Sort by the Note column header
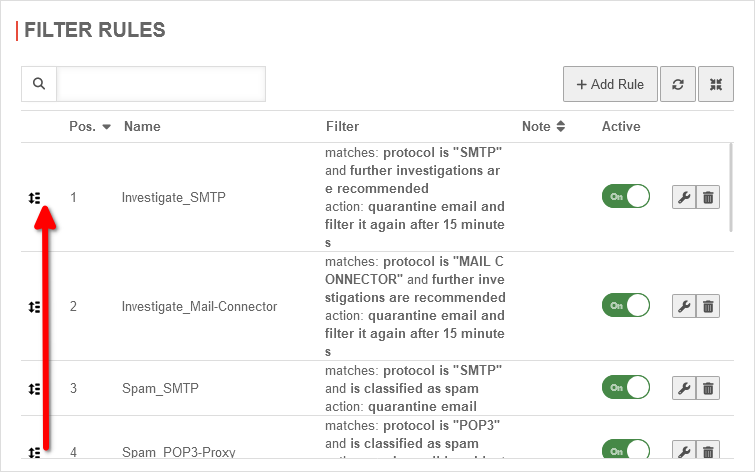755x472 pixels. click(x=560, y=127)
